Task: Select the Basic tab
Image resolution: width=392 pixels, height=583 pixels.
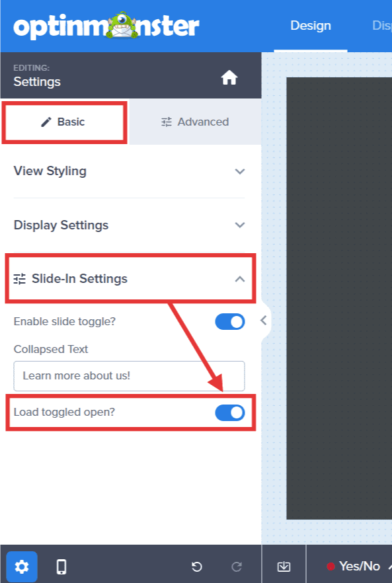Action: pyautogui.click(x=64, y=122)
